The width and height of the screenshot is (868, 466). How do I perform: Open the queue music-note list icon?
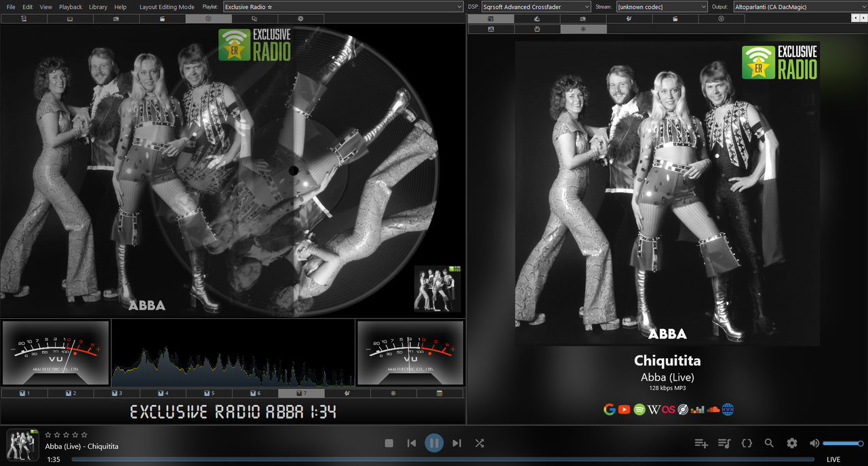[724, 443]
